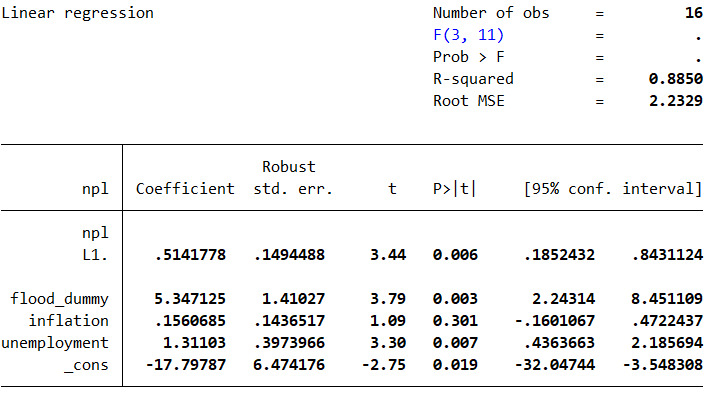Select inflation standard error .1436517
Screen dimensions: 710x393
coord(289,321)
